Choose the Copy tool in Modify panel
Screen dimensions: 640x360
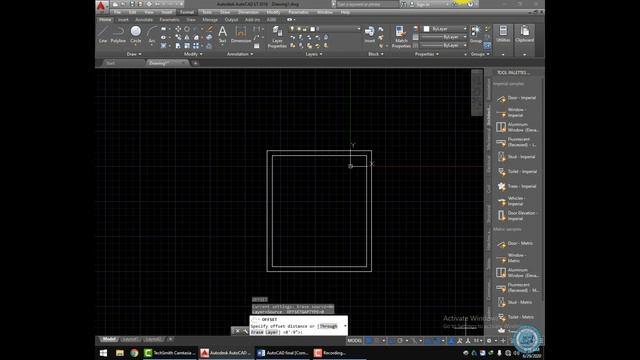[178, 37]
